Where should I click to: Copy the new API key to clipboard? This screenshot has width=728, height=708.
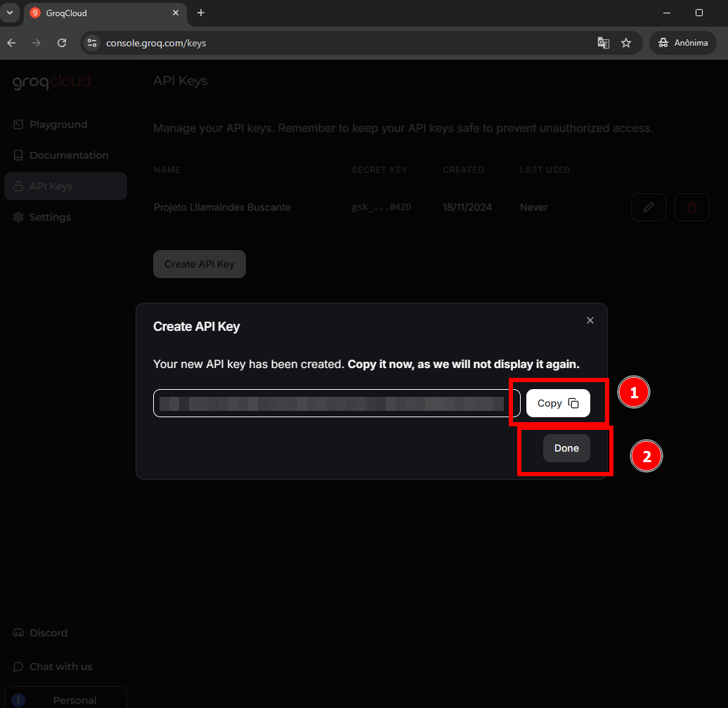tap(557, 402)
